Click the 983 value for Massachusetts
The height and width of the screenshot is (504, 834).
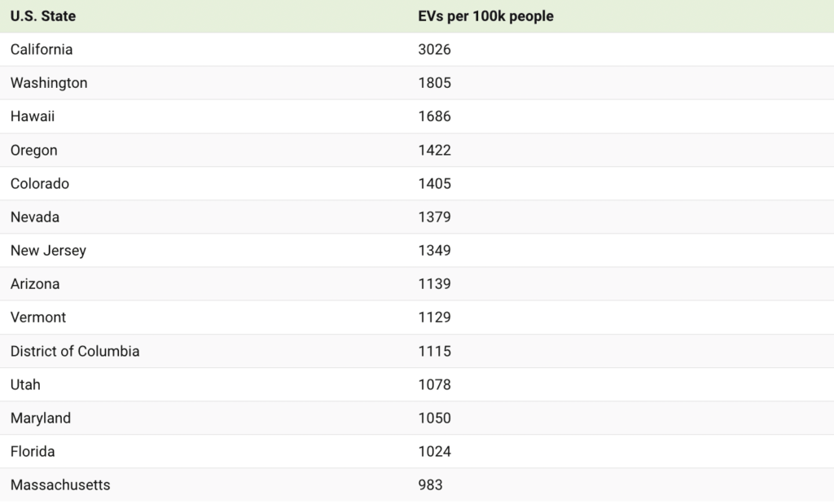(430, 484)
